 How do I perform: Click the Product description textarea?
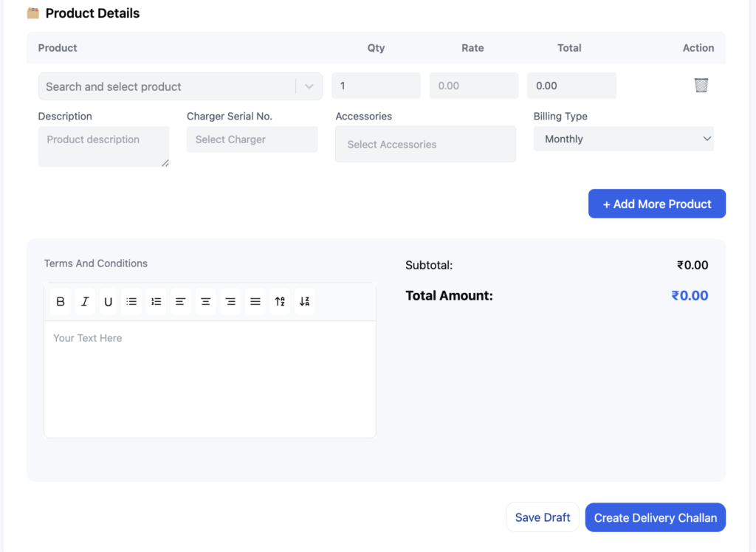pos(103,147)
